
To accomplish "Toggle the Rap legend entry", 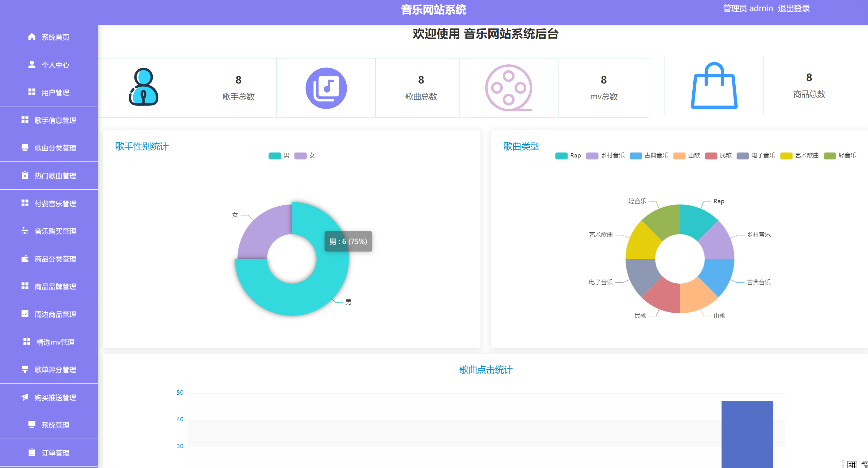I will click(x=568, y=156).
